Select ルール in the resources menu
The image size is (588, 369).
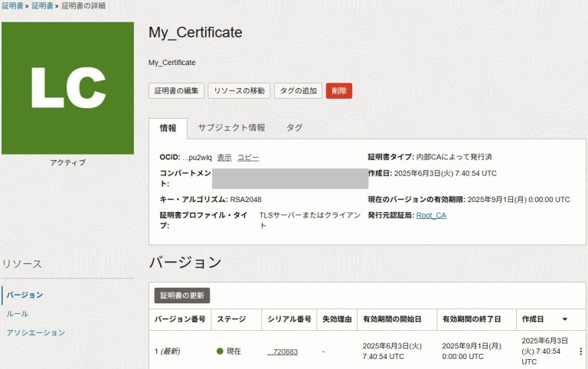click(18, 314)
